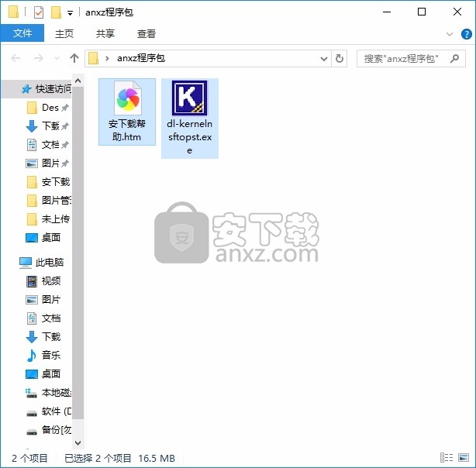Switch to large icons view in status bar
The height and width of the screenshot is (468, 476).
[464, 458]
